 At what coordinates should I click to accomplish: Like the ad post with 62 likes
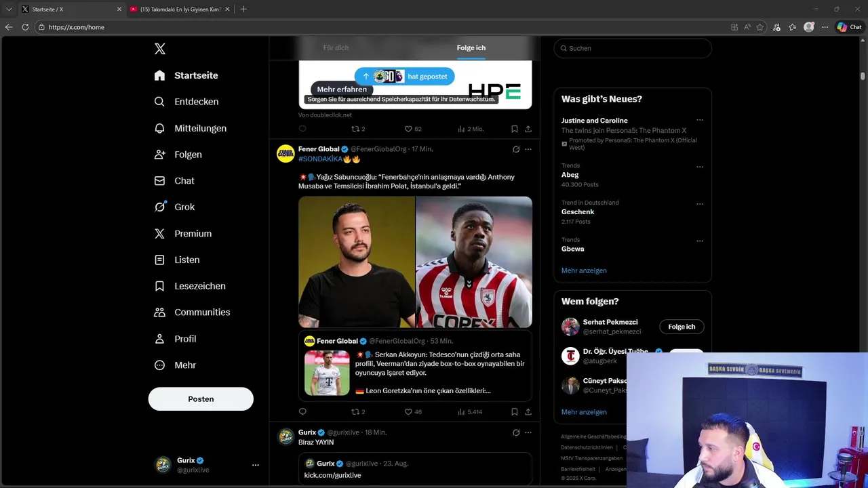[413, 129]
